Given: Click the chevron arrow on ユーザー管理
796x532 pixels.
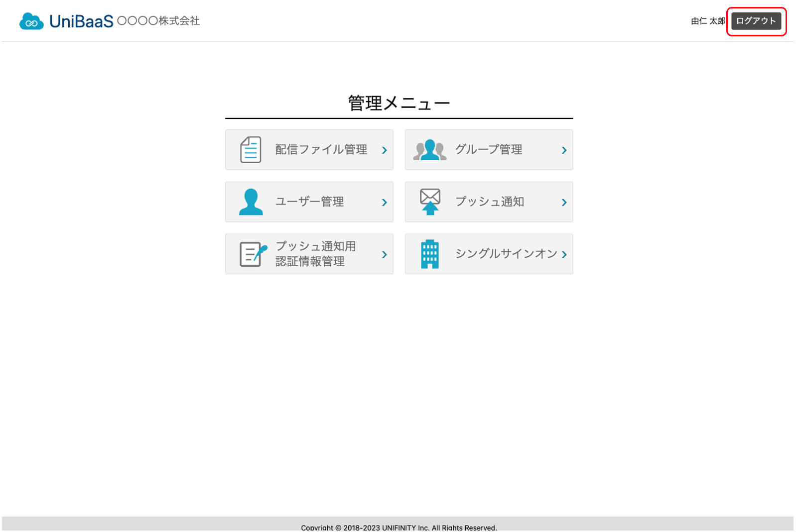Looking at the screenshot, I should (x=384, y=203).
